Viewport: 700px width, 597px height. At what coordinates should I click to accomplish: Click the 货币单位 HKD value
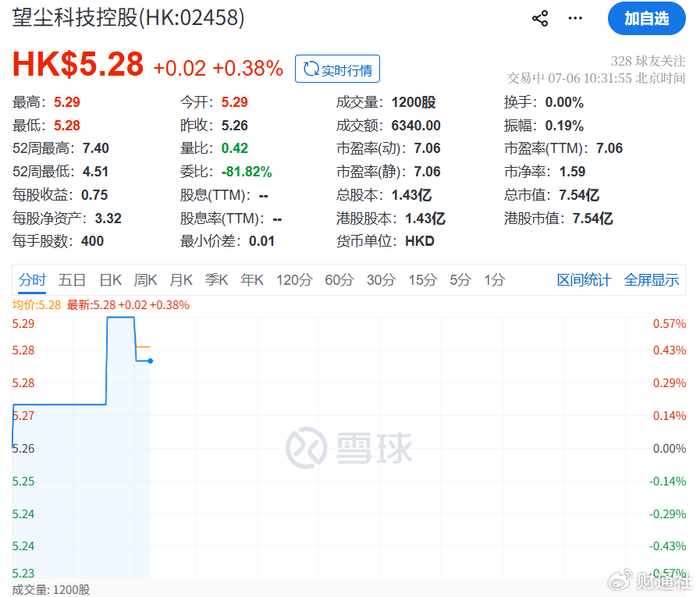tap(420, 241)
